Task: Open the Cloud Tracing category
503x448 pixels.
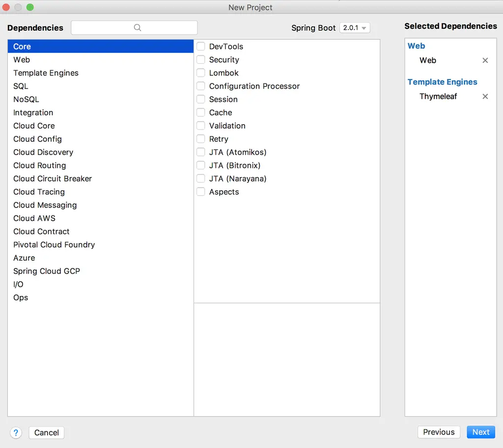Action: click(x=100, y=192)
